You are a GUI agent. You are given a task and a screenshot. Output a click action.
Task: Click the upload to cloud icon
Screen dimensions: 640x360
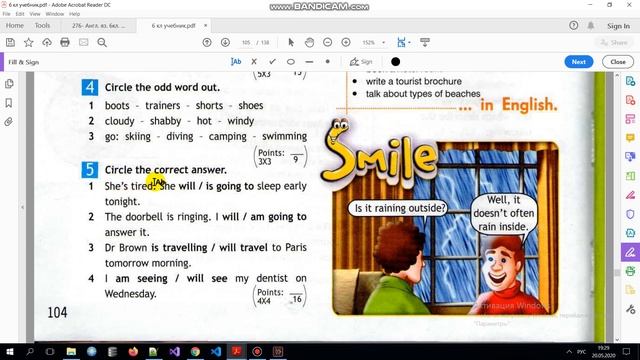tap(47, 42)
